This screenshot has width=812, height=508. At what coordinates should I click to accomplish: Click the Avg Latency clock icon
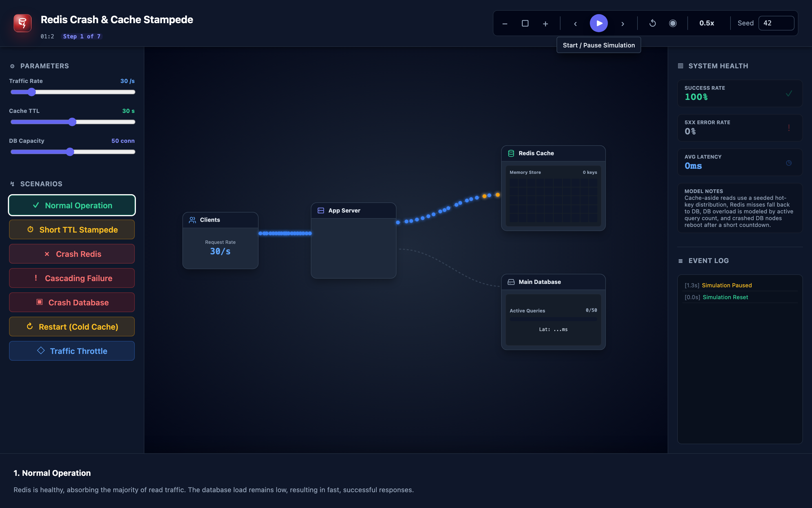pyautogui.click(x=789, y=163)
